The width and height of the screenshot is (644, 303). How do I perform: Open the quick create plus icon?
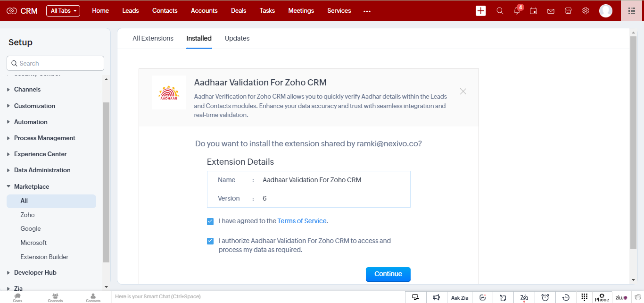coord(481,11)
